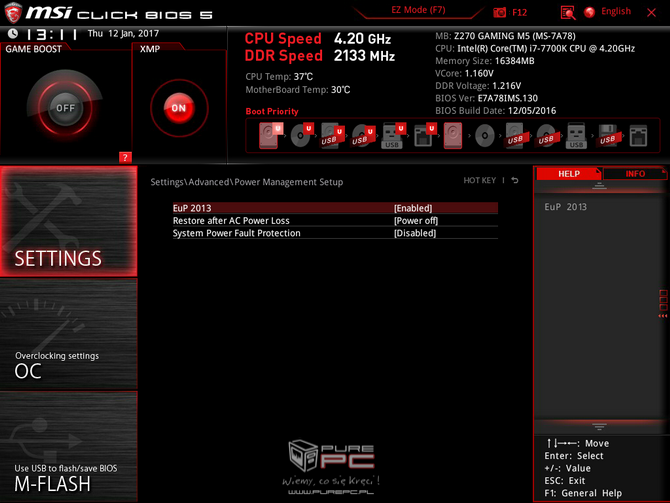
Task: Click the red question mark help icon
Action: point(125,157)
